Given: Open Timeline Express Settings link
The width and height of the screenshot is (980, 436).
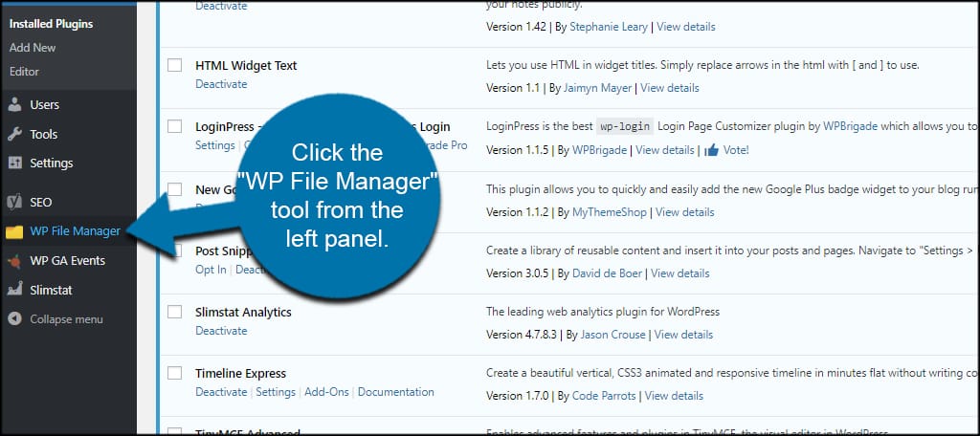Looking at the screenshot, I should pyautogui.click(x=276, y=392).
